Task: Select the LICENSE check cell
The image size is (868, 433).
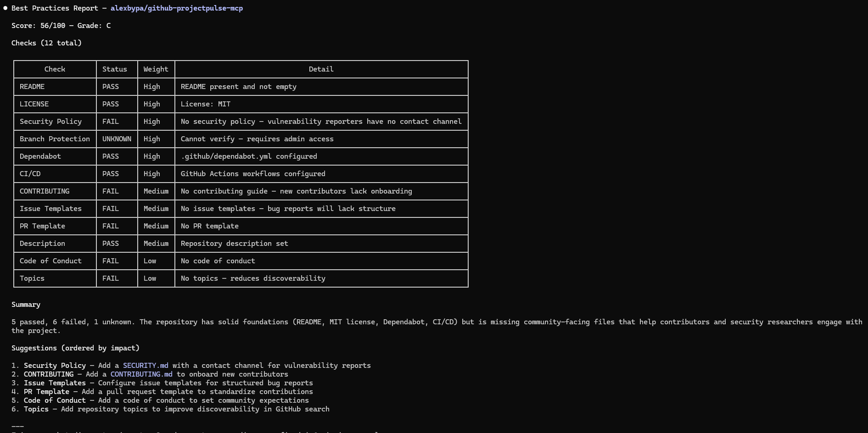Action: [x=55, y=104]
